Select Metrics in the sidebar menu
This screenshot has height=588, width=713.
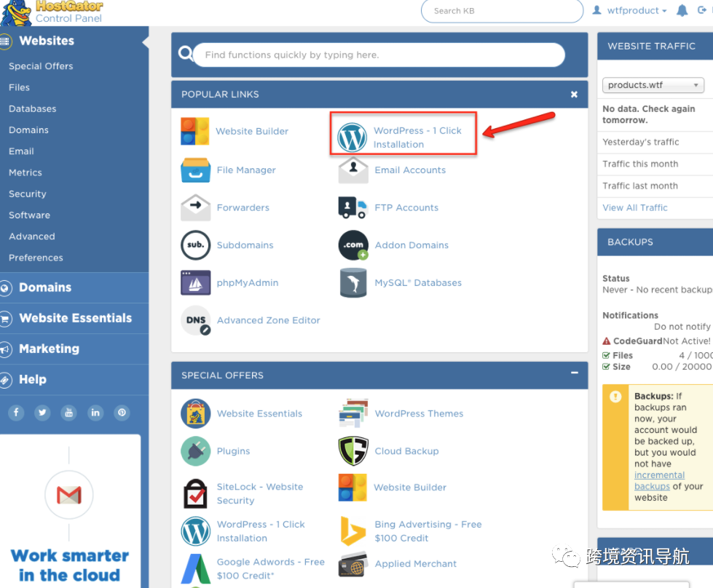tap(25, 172)
